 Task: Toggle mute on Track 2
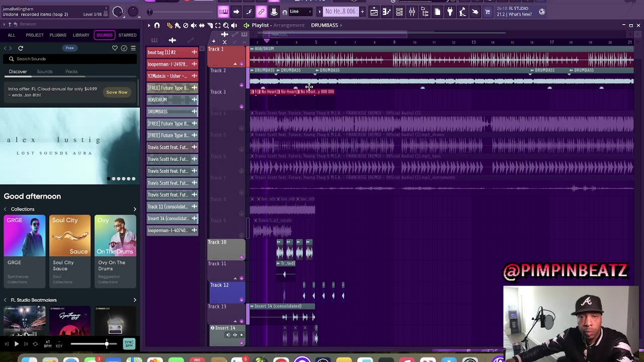click(x=242, y=85)
